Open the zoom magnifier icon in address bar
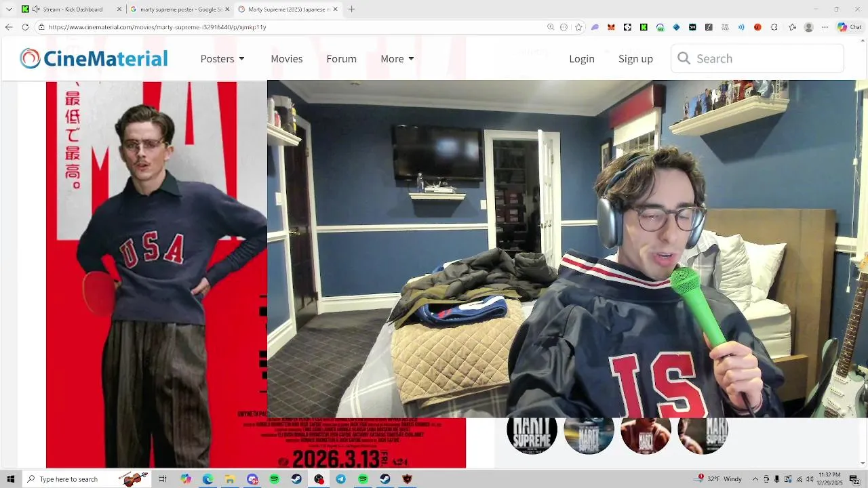The height and width of the screenshot is (488, 868). click(x=551, y=27)
